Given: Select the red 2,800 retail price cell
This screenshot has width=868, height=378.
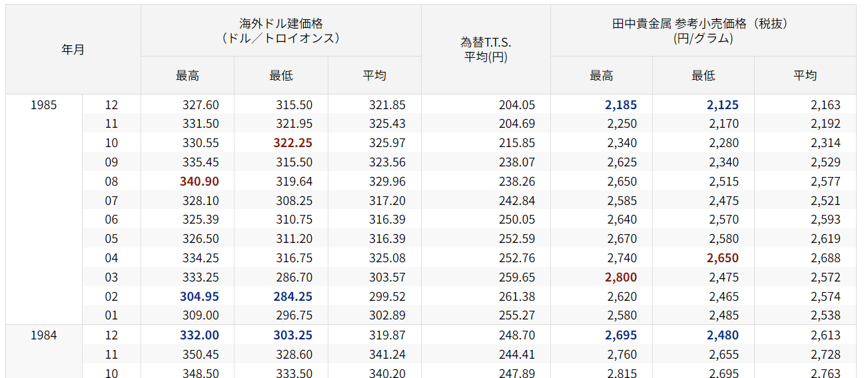Looking at the screenshot, I should tap(620, 278).
